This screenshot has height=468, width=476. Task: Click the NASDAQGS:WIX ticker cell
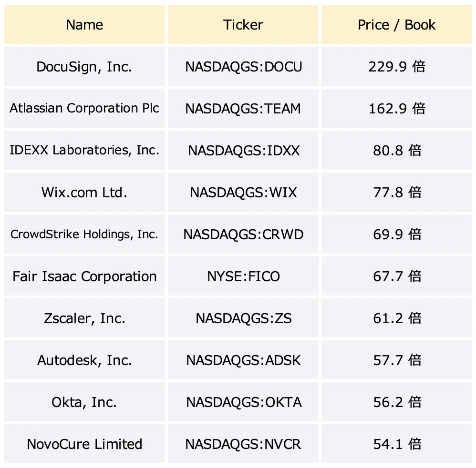click(243, 193)
